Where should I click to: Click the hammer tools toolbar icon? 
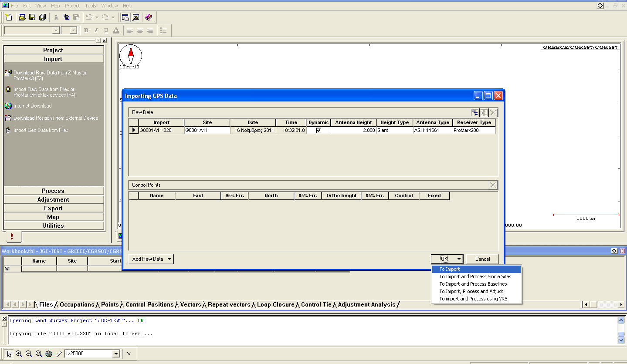point(136,17)
